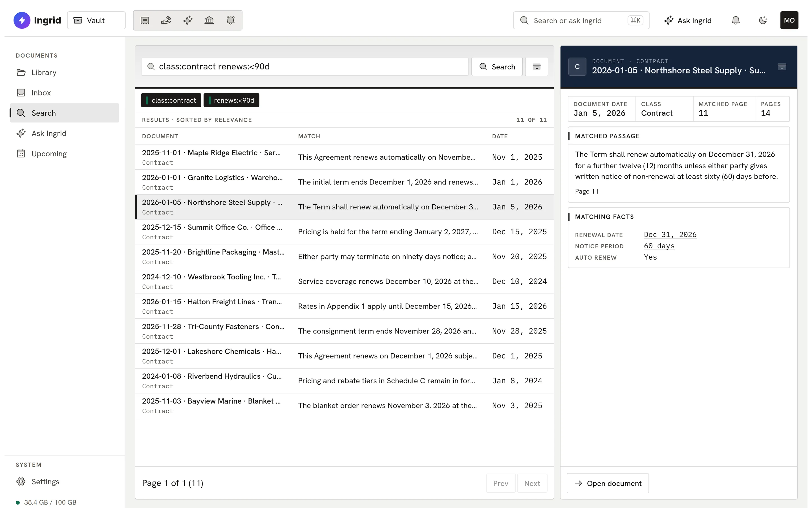This screenshot has width=812, height=508.
Task: Click the Prev pagination button
Action: pyautogui.click(x=501, y=483)
